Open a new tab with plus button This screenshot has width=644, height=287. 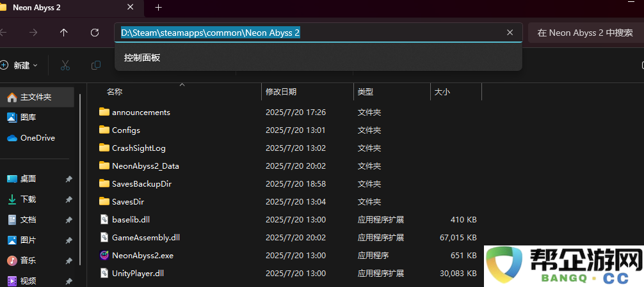(x=159, y=8)
